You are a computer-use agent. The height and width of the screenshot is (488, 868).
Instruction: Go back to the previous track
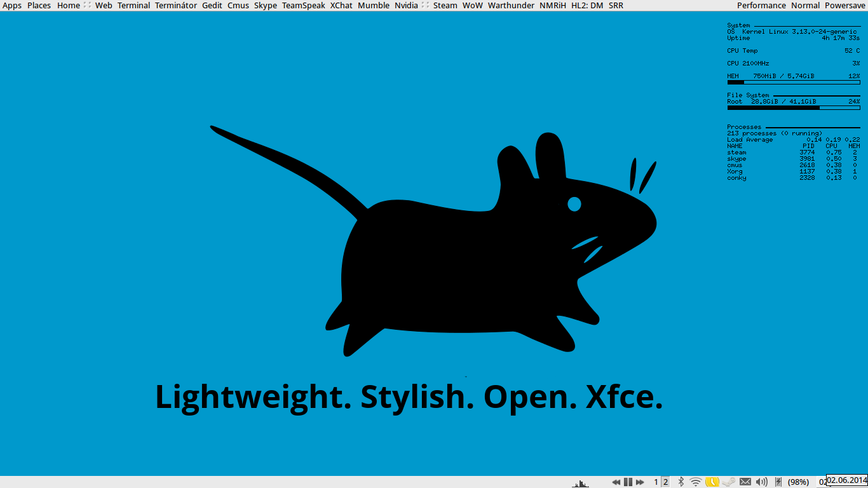tap(616, 482)
